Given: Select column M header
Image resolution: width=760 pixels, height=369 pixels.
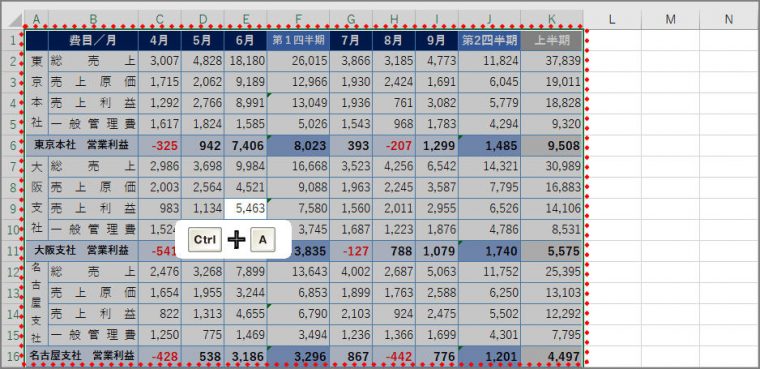Looking at the screenshot, I should click(670, 19).
